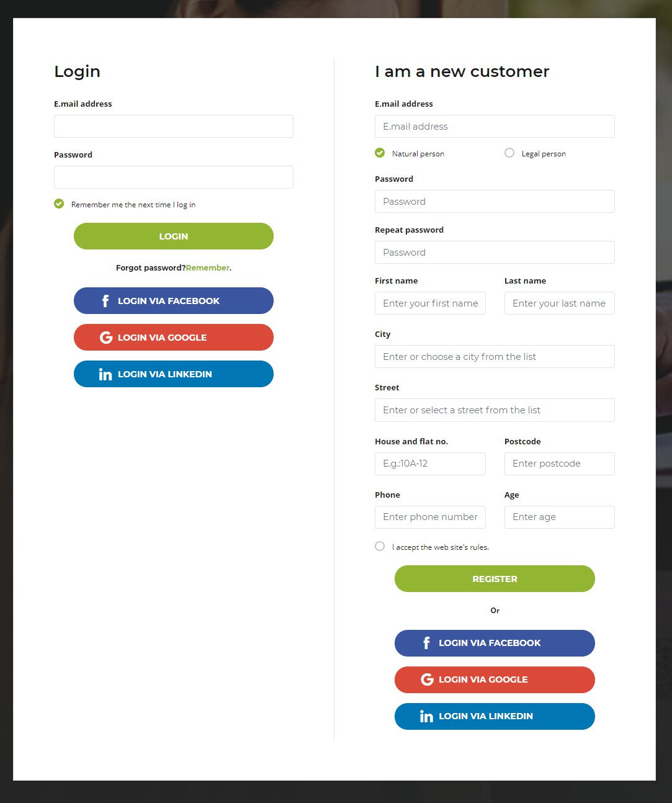Accept the web site's rules checkbox
This screenshot has width=672, height=803.
(x=380, y=547)
